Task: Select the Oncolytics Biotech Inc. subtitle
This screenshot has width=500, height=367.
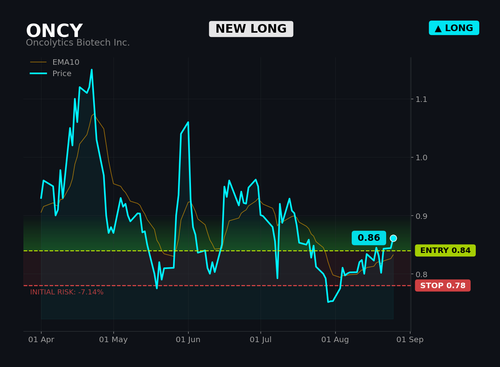Action: coord(78,43)
